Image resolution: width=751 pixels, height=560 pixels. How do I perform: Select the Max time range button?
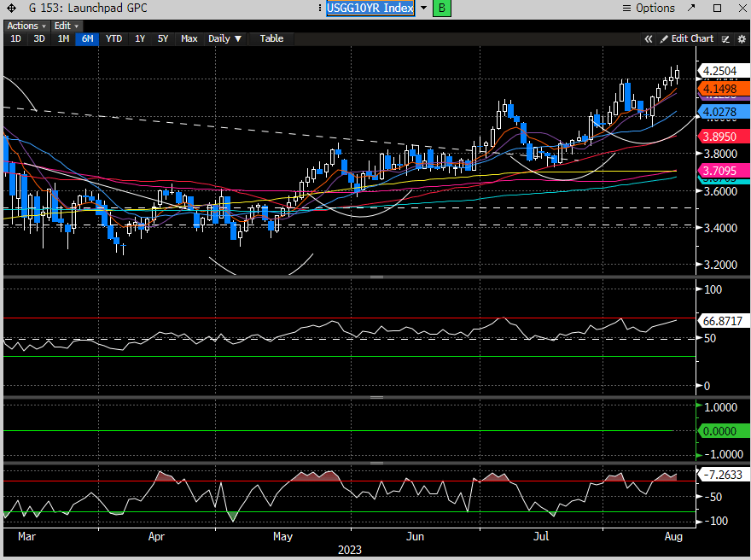(189, 38)
